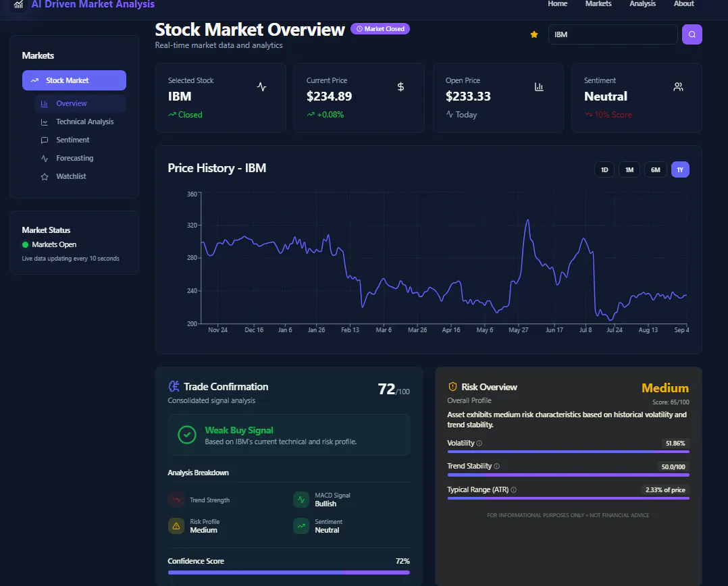The width and height of the screenshot is (728, 586).
Task: Click the 51.86% volatility value
Action: pyautogui.click(x=675, y=444)
